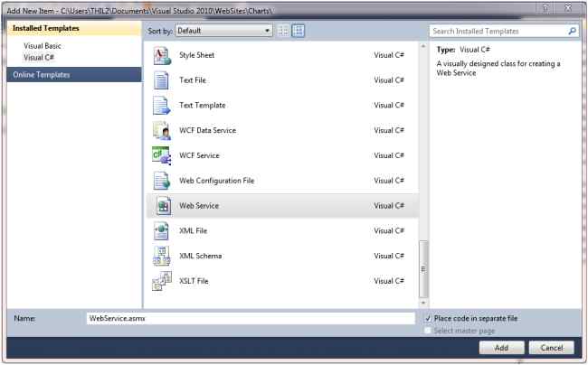Open the dialog help button
The image size is (588, 365).
(545, 9)
